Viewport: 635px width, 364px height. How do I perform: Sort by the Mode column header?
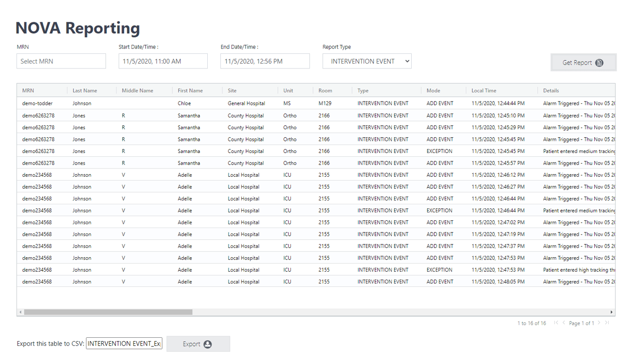coord(433,91)
